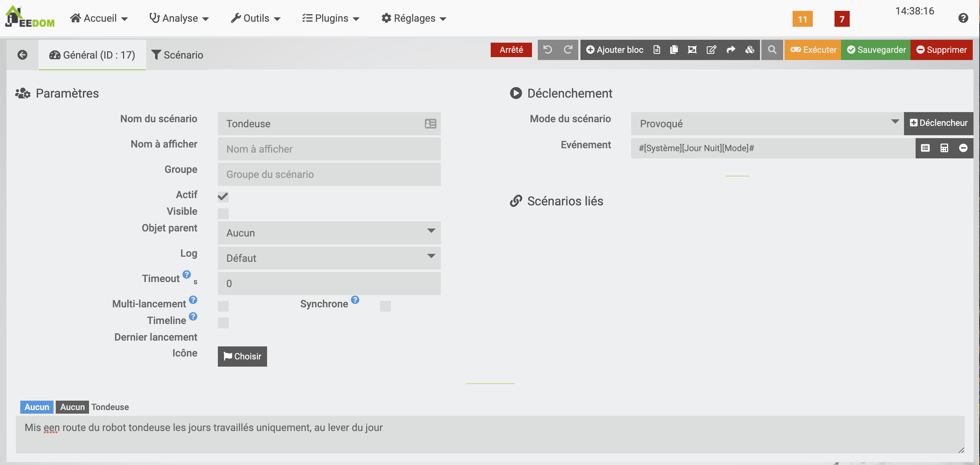Choose an icon with Choisir button

pyautogui.click(x=242, y=356)
